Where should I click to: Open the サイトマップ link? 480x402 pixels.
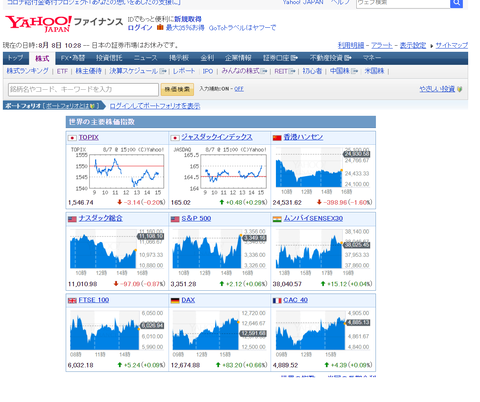(452, 45)
